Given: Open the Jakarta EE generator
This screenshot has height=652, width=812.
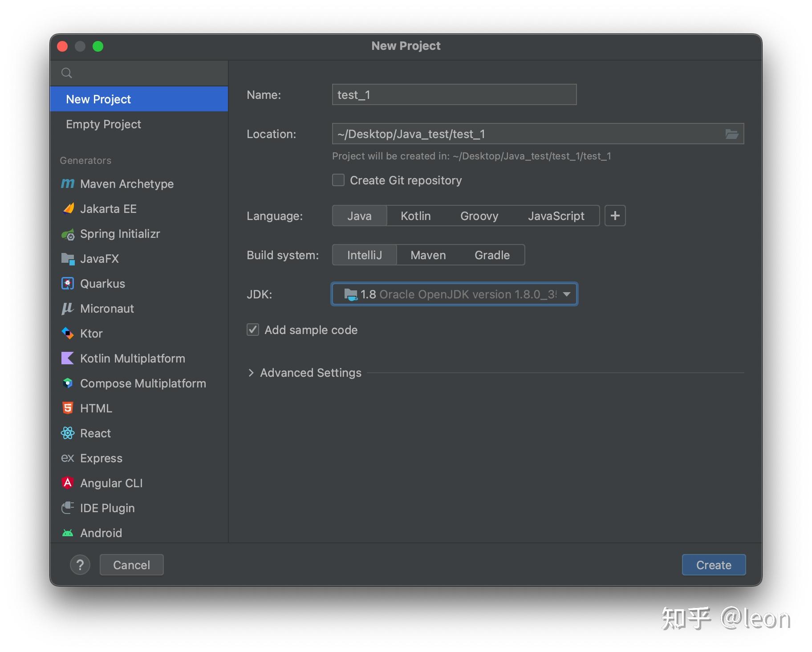Looking at the screenshot, I should 108,208.
